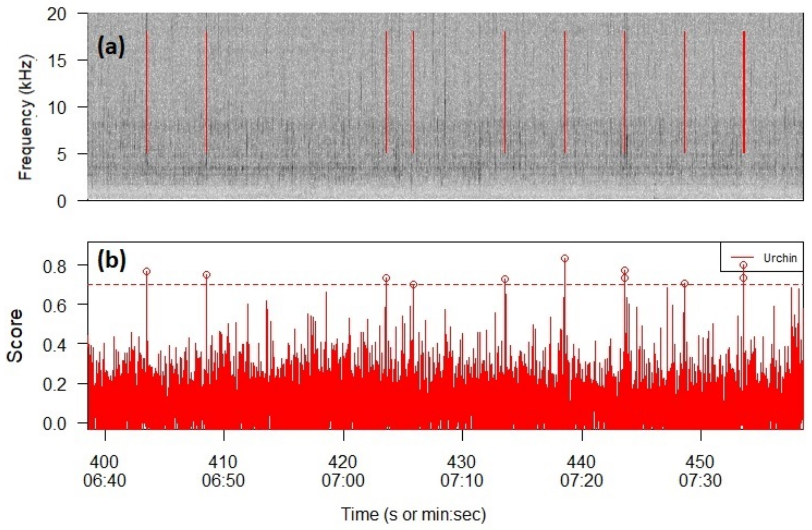
Task: Click the 400 06:40 time axis tick label
Action: [x=105, y=472]
